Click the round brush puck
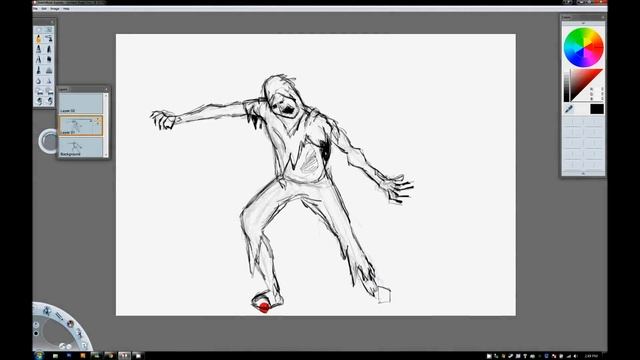This screenshot has width=640, height=360. 49,141
